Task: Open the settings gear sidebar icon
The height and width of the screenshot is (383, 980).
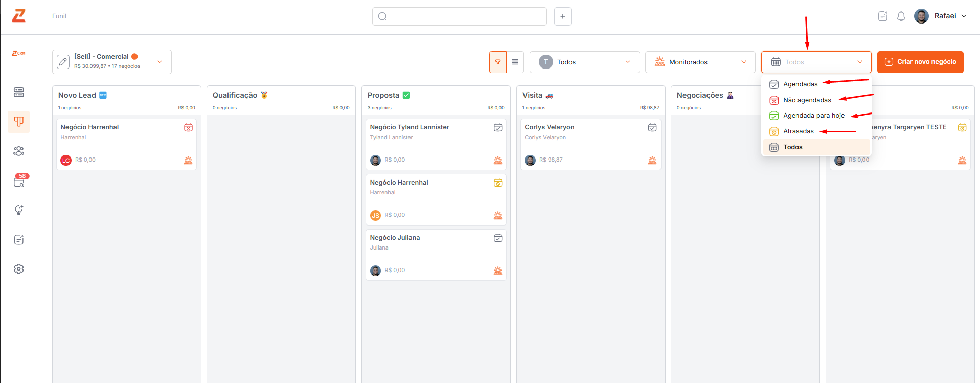Action: pos(19,269)
